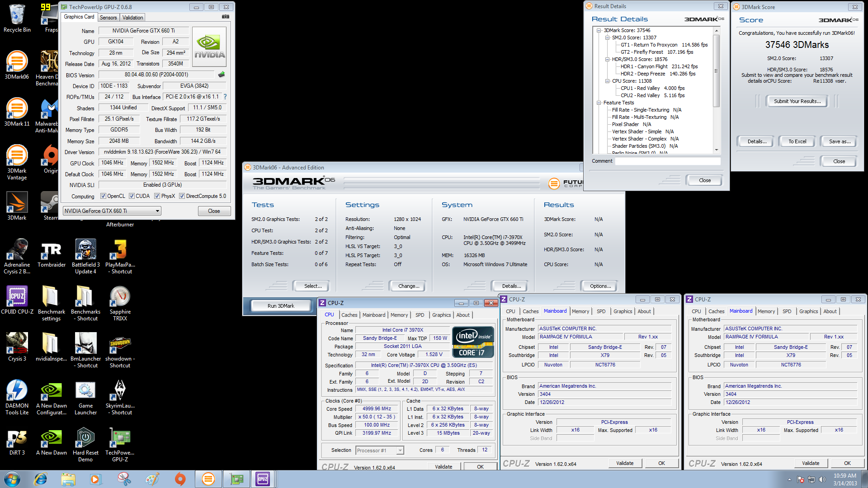Click Submit Your Results... button
The height and width of the screenshot is (488, 868).
pyautogui.click(x=797, y=101)
